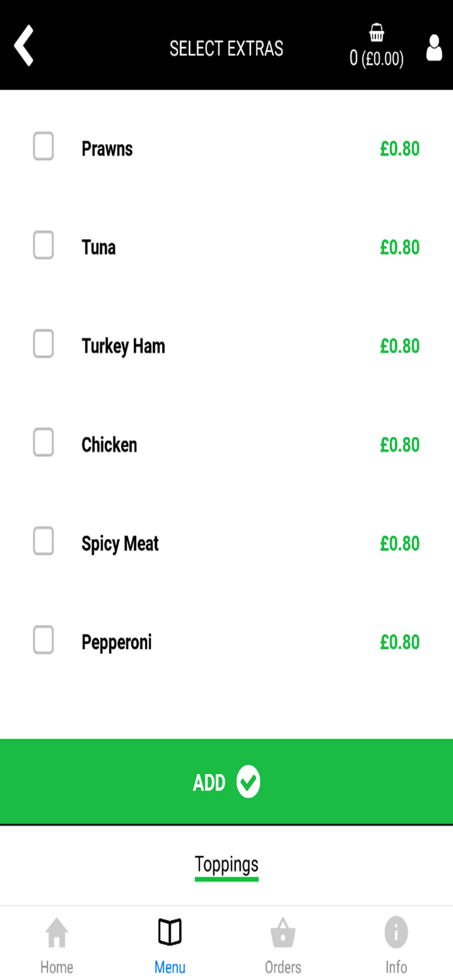Check the Prawns extra checkbox

pyautogui.click(x=43, y=147)
